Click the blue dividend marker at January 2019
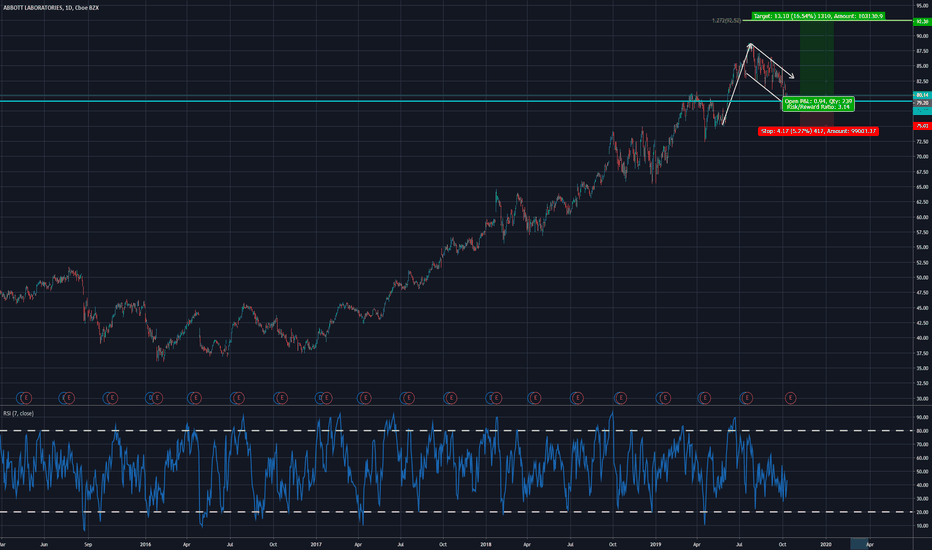Screen dimensions: 932x550 [659, 398]
